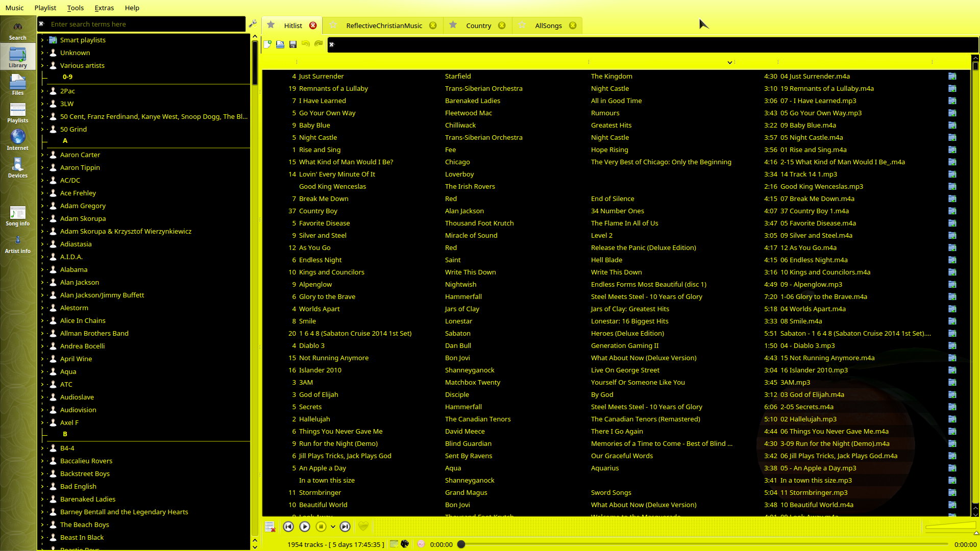
Task: Click the playlist vertical scrollbar
Action: (975, 286)
